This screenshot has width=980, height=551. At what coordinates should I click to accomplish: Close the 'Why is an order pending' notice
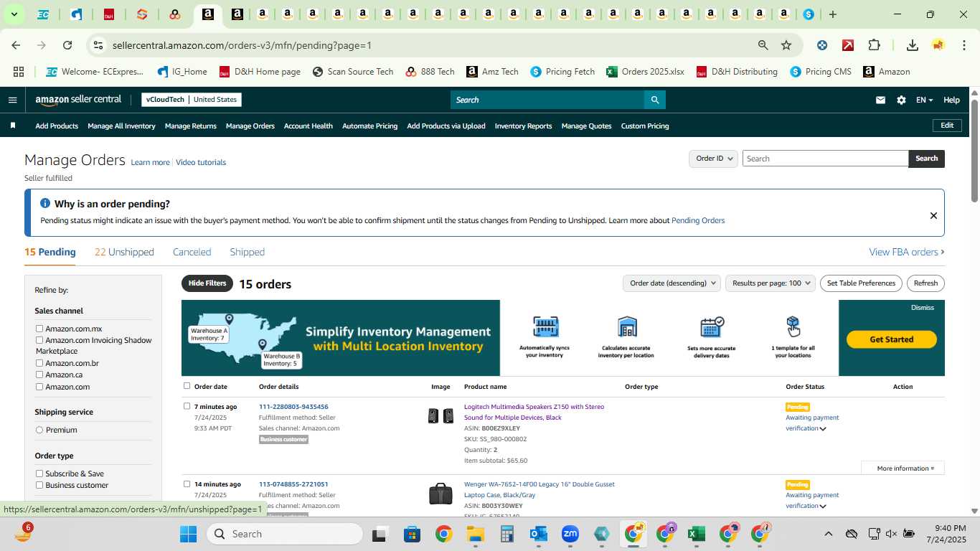[x=933, y=215]
